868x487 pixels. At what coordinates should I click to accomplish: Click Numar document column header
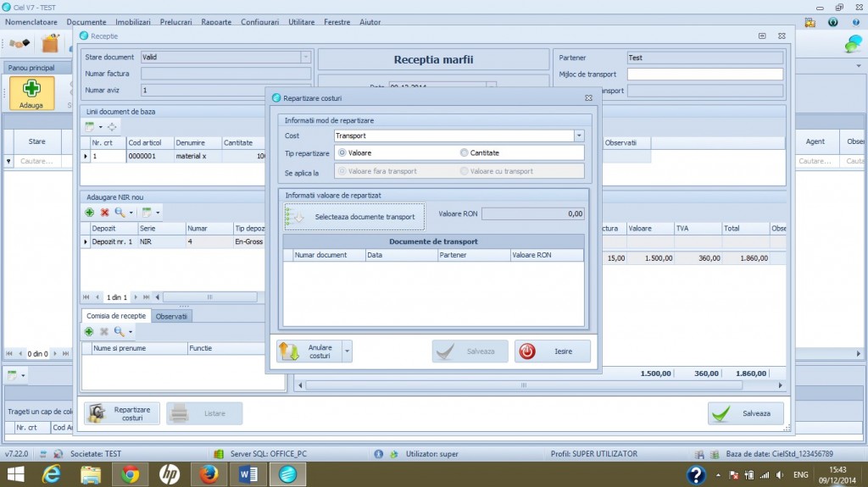point(329,255)
